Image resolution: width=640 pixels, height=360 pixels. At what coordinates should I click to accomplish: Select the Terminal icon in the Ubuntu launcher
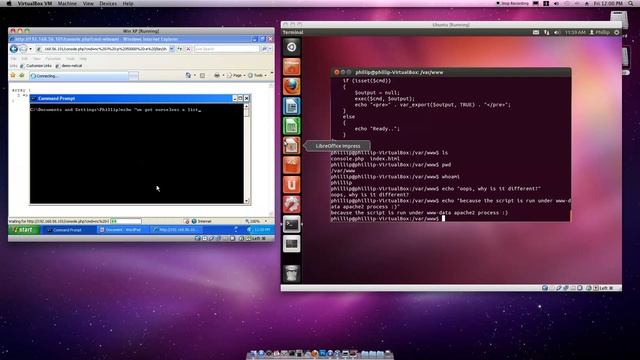click(291, 224)
